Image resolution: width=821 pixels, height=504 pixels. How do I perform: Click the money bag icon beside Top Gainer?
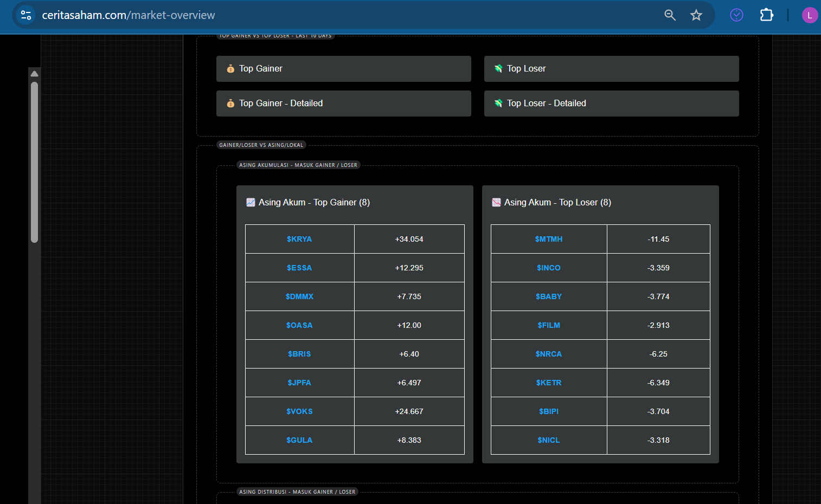[230, 69]
